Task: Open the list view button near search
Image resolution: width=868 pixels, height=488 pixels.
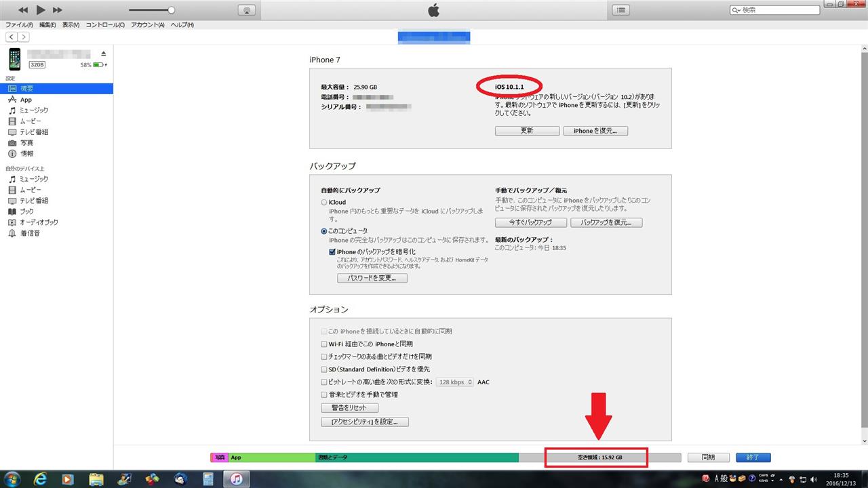Action: point(621,10)
